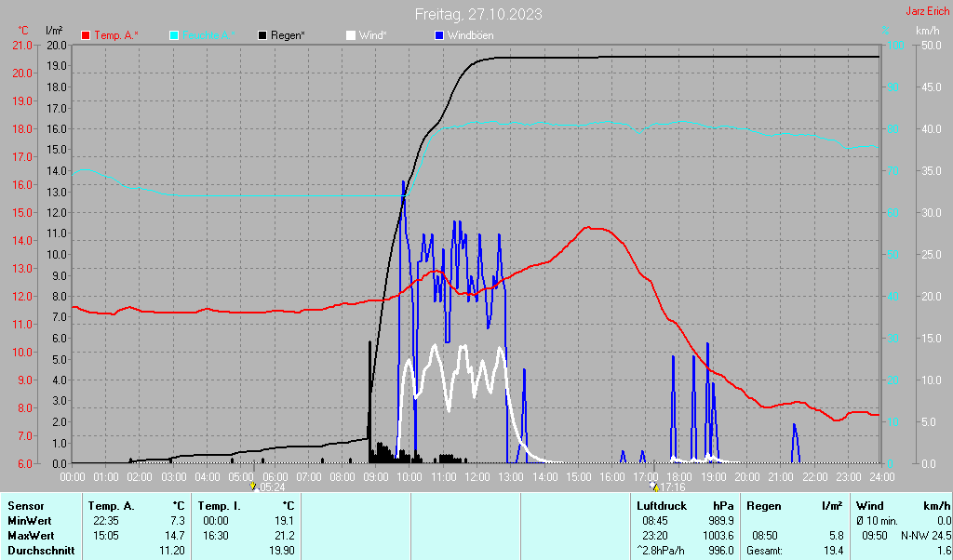Click the 'Regen' column header in table
This screenshot has height=560, width=953.
pyautogui.click(x=764, y=506)
